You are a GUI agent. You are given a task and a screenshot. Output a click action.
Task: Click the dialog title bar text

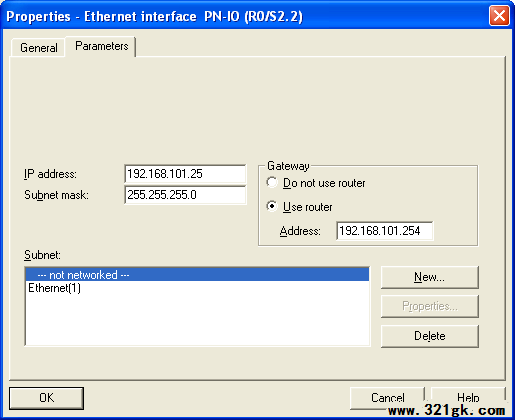click(x=154, y=16)
